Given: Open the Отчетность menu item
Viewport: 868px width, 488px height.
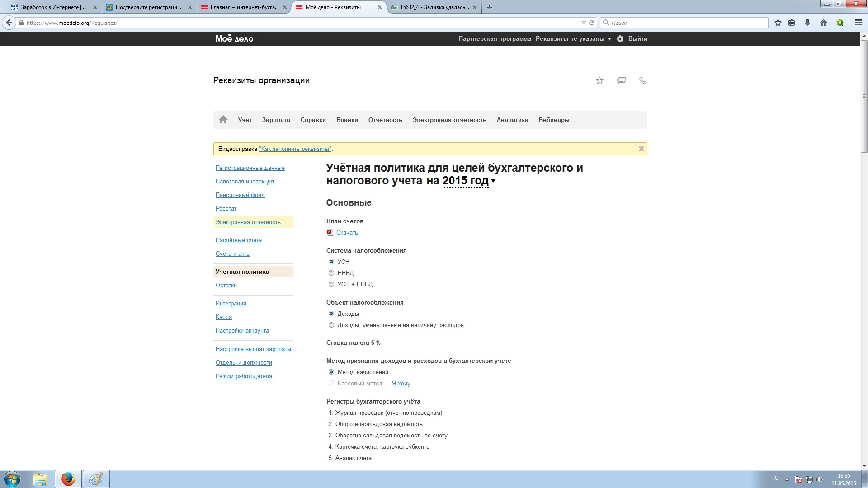Looking at the screenshot, I should [x=385, y=120].
